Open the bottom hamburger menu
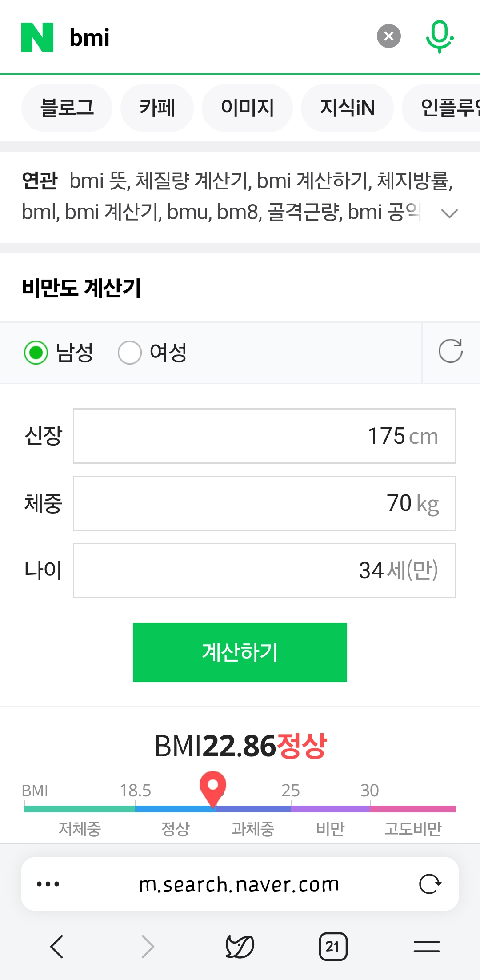The width and height of the screenshot is (480, 980). pyautogui.click(x=427, y=946)
